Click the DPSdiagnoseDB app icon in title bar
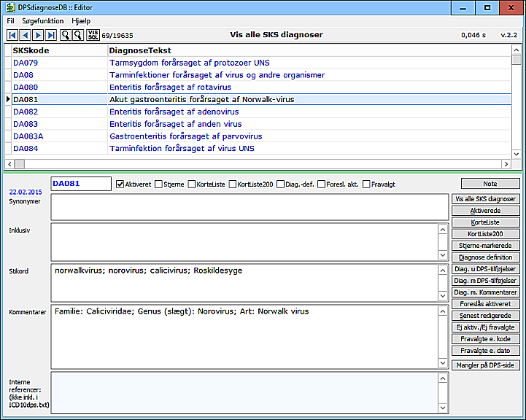Image resolution: width=526 pixels, height=420 pixels. [x=10, y=7]
